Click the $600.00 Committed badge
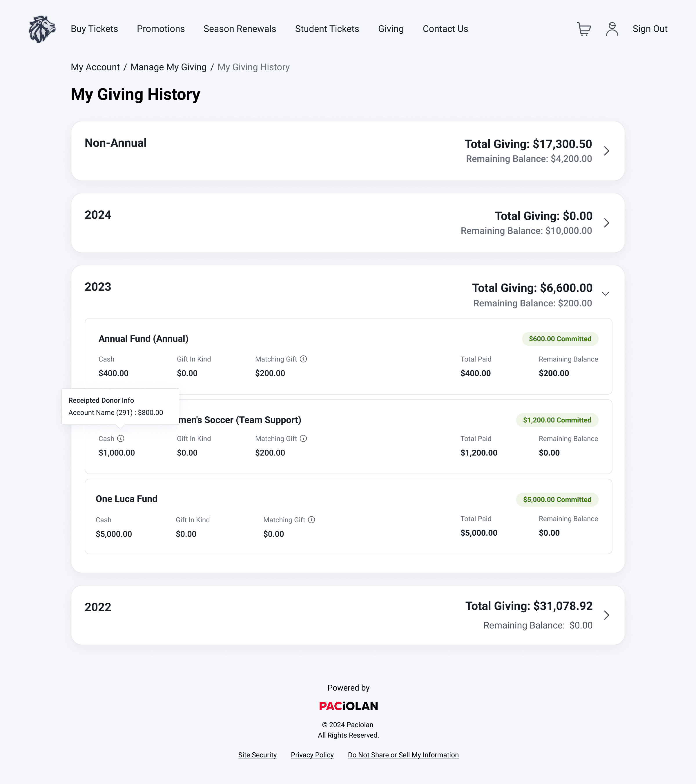 tap(560, 339)
